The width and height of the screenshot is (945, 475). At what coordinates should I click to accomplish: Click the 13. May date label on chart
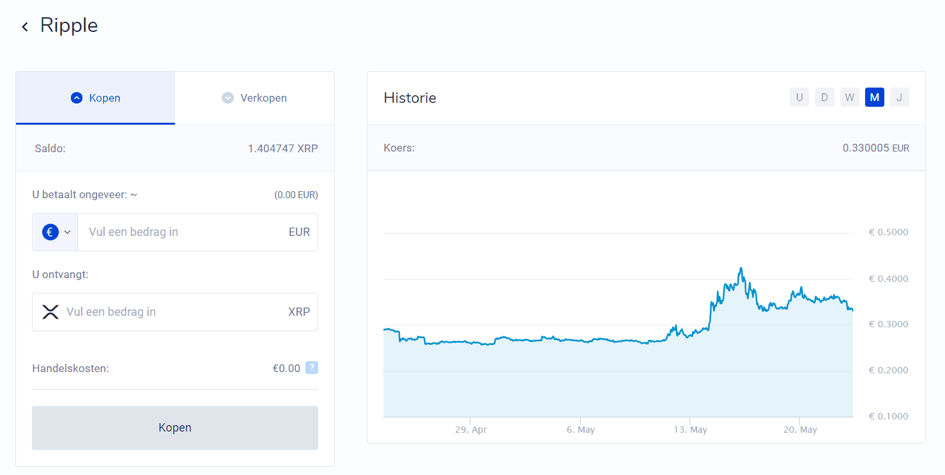click(691, 430)
